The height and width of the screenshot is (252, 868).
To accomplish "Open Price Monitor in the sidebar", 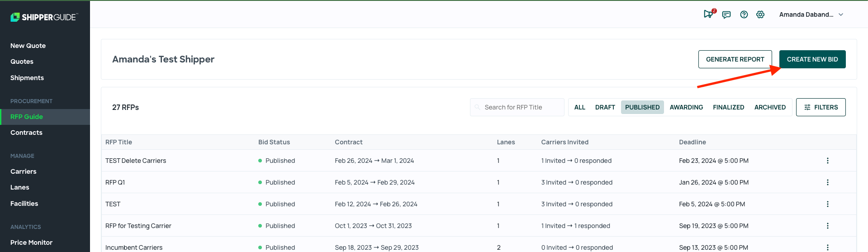I will click(x=31, y=242).
